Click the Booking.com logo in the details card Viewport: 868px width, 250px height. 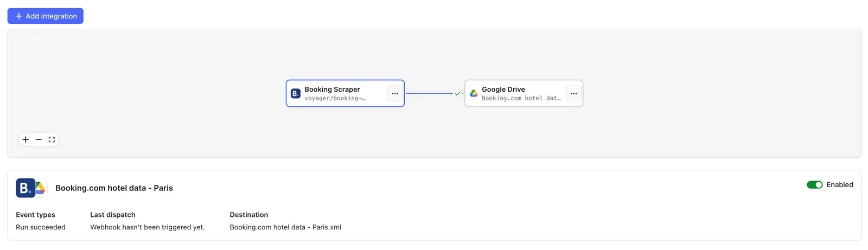point(25,188)
